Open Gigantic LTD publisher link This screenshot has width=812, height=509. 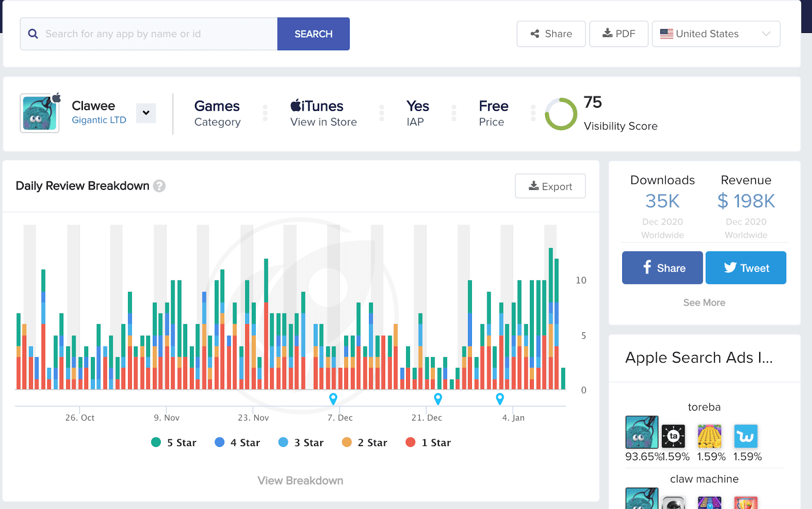[x=99, y=120]
